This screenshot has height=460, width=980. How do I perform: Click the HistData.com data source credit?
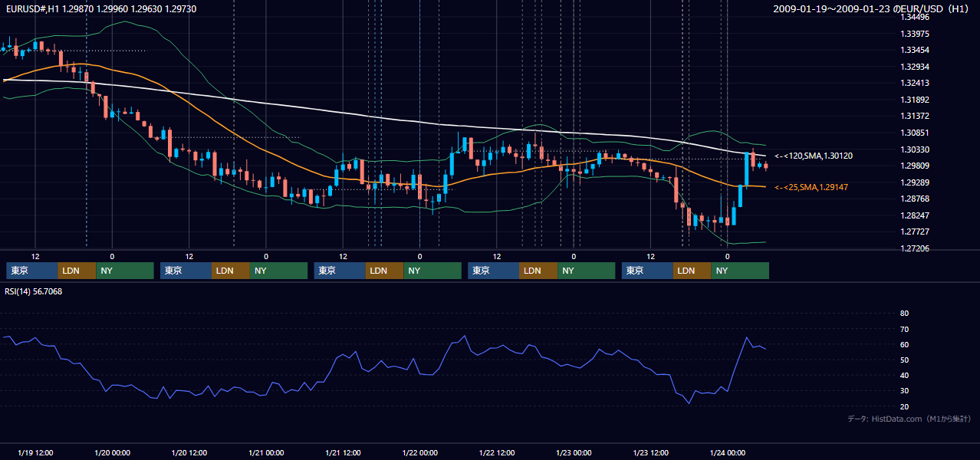(x=909, y=419)
